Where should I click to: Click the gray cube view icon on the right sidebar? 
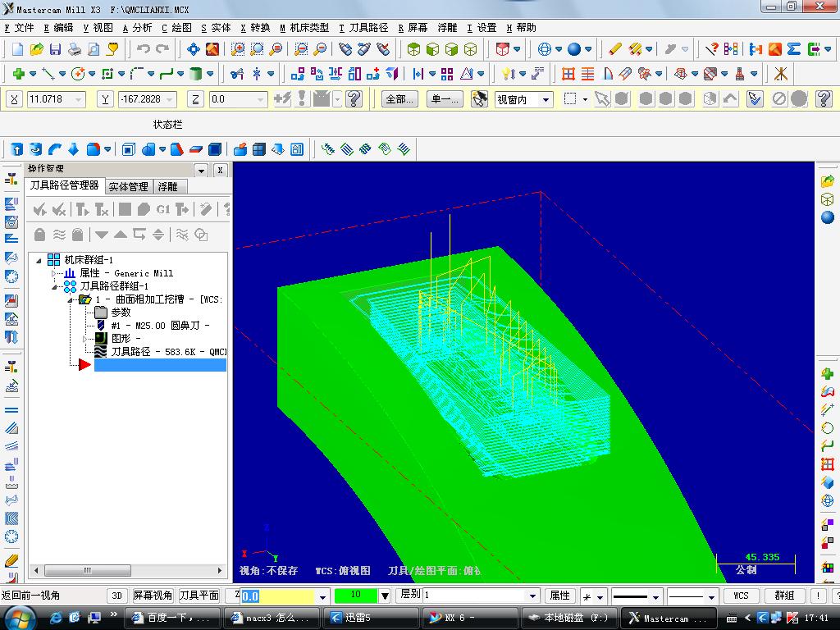827,200
